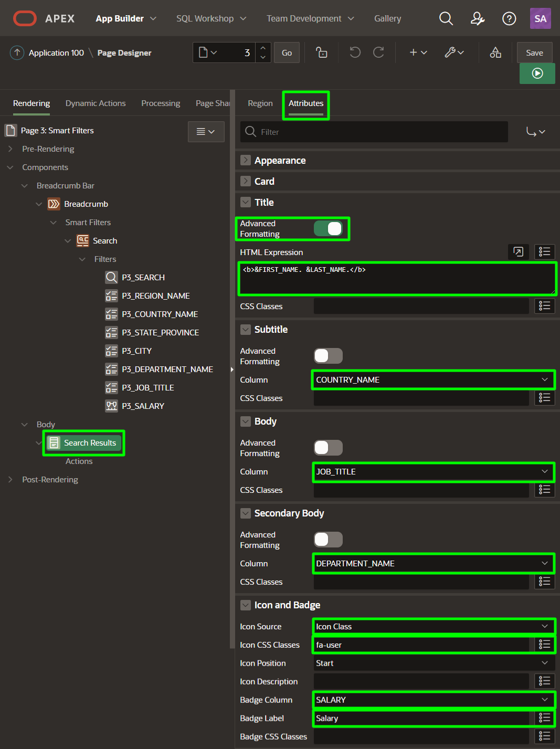Screen dimensions: 560x749
Task: Select P3_SALARY filter in the tree
Action: (x=143, y=406)
